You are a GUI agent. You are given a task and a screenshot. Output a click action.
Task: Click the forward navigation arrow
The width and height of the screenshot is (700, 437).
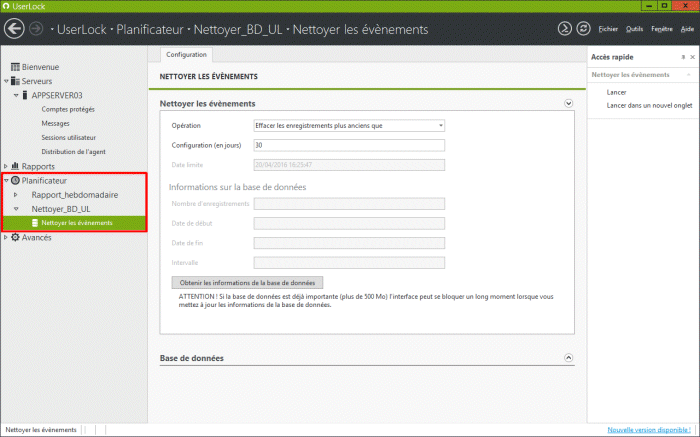[36, 29]
